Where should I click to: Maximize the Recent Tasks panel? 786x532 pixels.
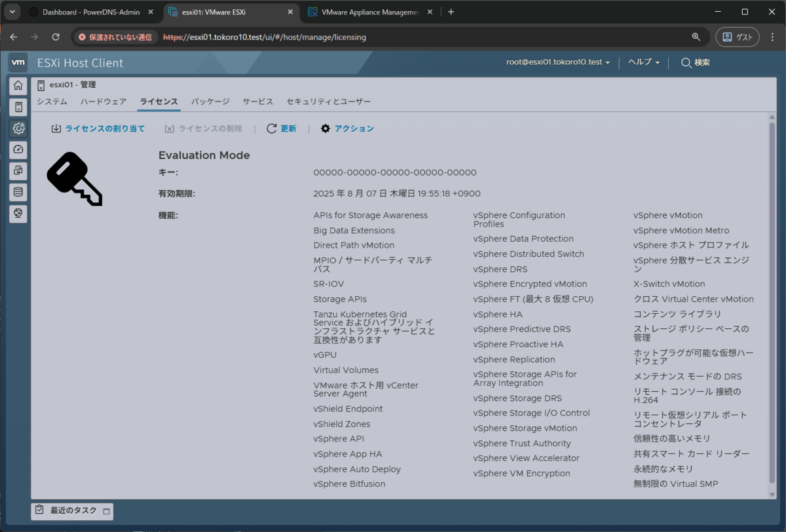click(x=106, y=511)
